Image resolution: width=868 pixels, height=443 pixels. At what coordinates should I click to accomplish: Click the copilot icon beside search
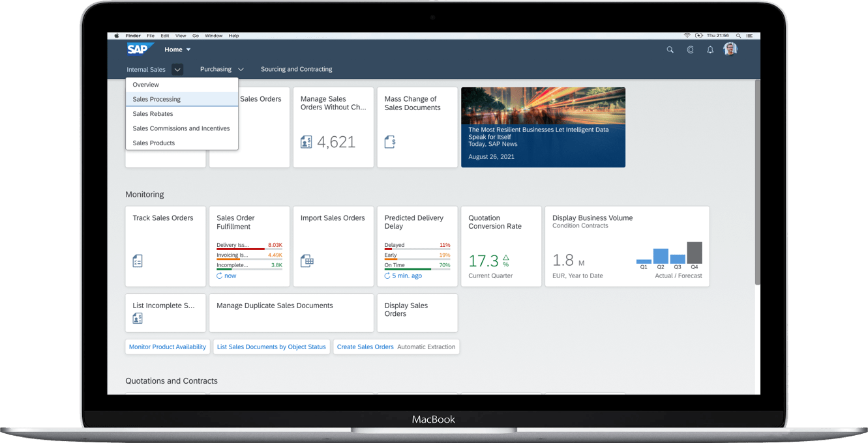pos(690,50)
